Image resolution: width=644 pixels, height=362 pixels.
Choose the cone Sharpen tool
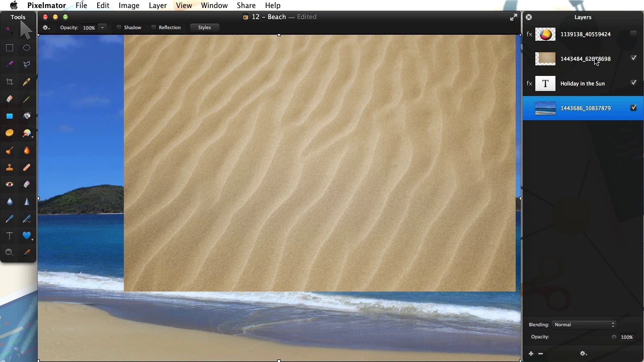pyautogui.click(x=27, y=202)
